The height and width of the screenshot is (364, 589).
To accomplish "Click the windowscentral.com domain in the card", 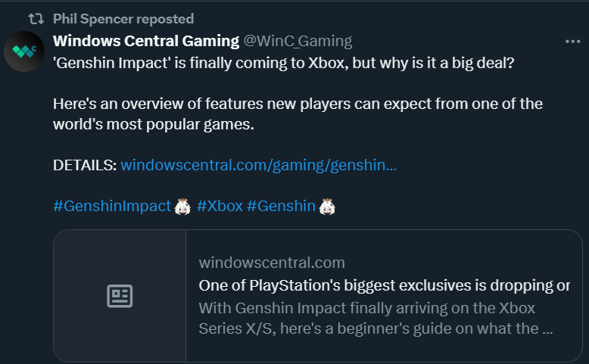I will click(x=271, y=263).
